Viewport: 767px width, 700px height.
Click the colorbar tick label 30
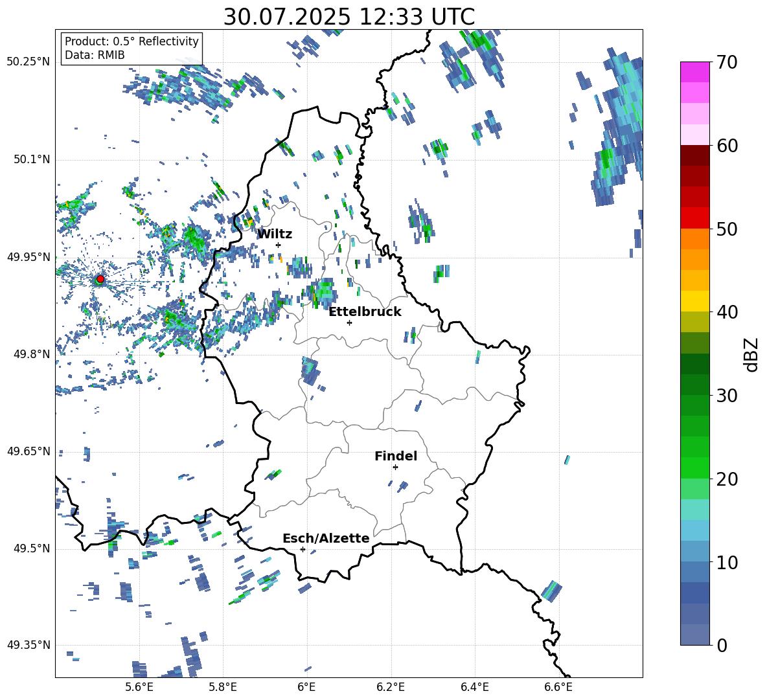(726, 396)
